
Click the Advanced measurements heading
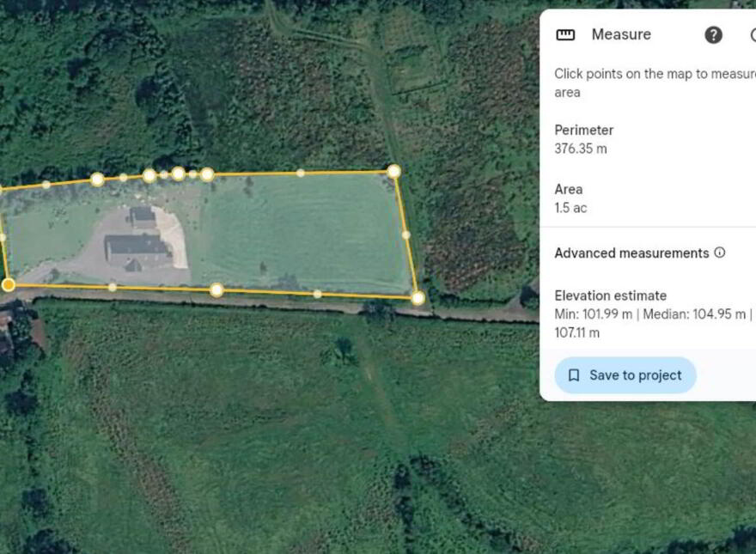click(631, 253)
